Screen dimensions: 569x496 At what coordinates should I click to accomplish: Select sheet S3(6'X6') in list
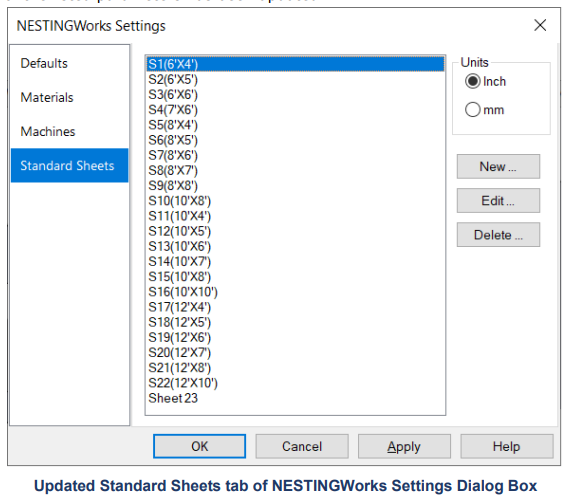[x=295, y=95]
